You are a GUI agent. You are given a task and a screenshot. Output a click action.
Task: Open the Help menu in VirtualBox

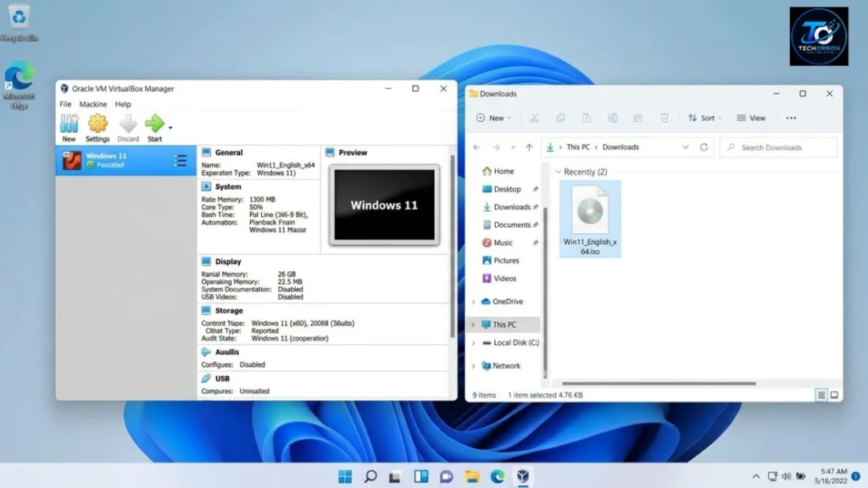tap(123, 104)
